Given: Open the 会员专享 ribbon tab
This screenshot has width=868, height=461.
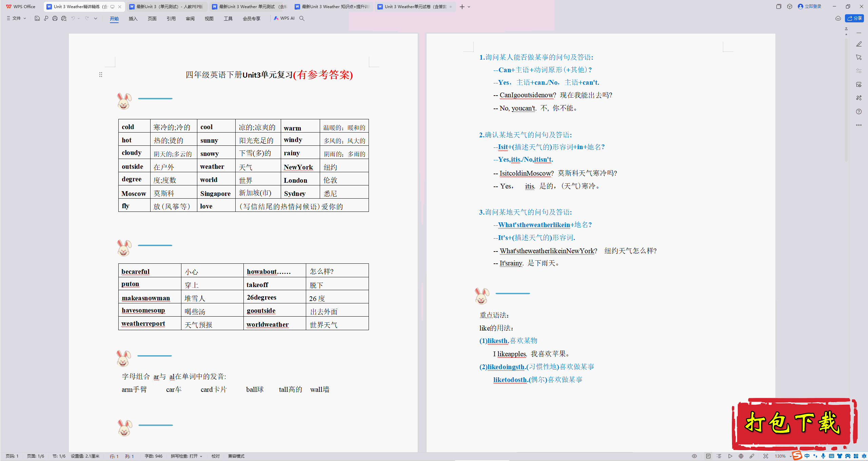Looking at the screenshot, I should click(x=252, y=19).
